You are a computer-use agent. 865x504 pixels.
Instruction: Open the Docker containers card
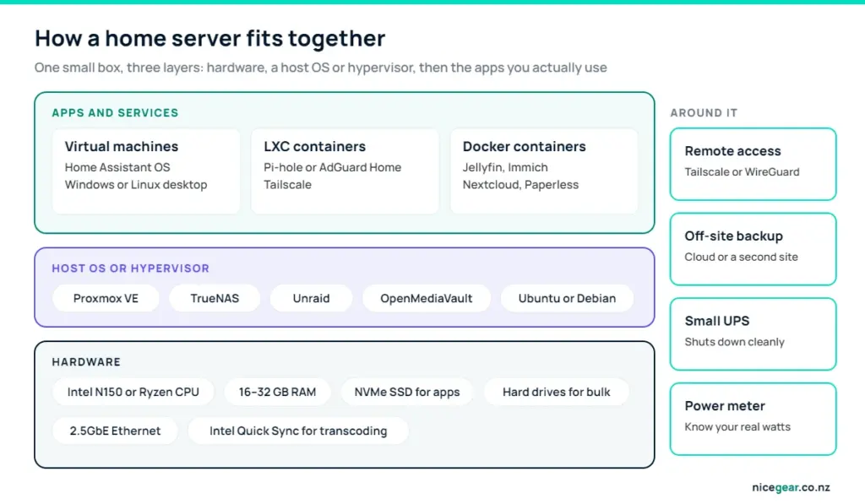(x=544, y=171)
